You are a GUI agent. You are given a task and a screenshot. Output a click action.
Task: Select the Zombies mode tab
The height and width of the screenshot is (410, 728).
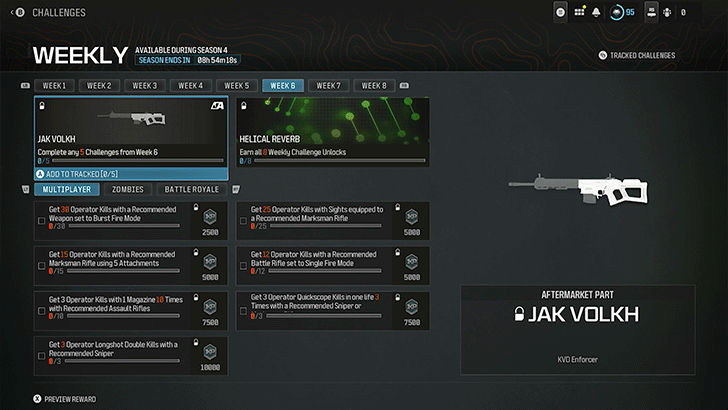tap(128, 189)
